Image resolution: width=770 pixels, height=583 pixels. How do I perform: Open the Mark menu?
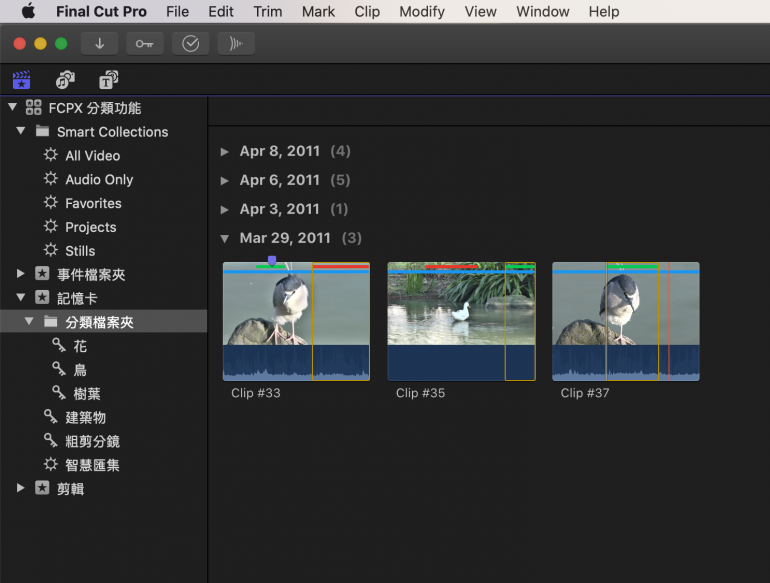click(x=318, y=11)
